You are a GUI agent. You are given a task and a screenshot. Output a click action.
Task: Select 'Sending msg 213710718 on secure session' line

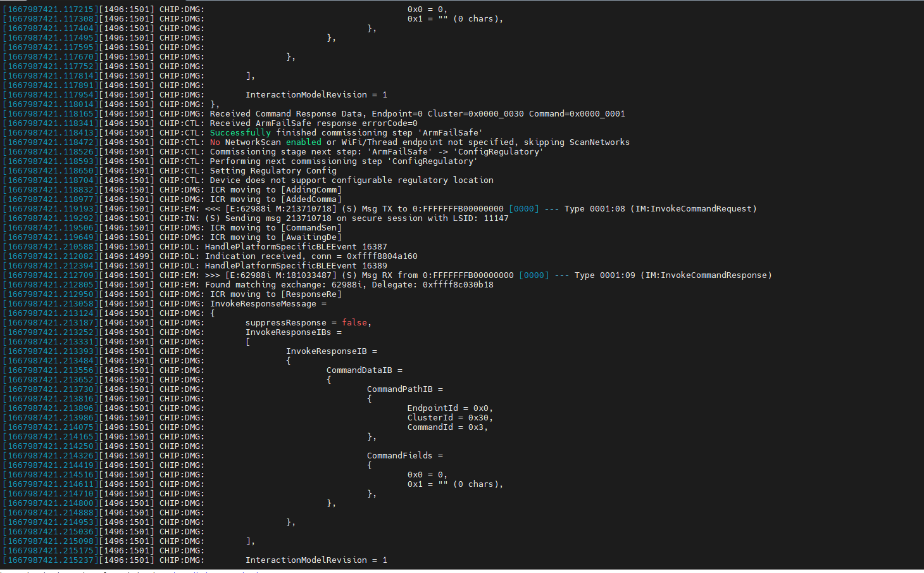pyautogui.click(x=256, y=218)
